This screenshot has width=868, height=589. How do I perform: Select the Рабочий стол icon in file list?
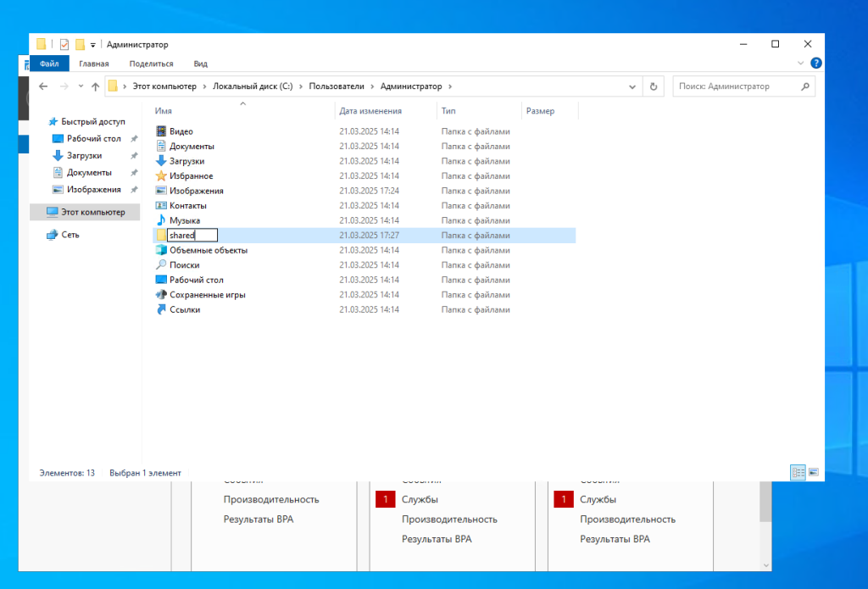(x=161, y=280)
